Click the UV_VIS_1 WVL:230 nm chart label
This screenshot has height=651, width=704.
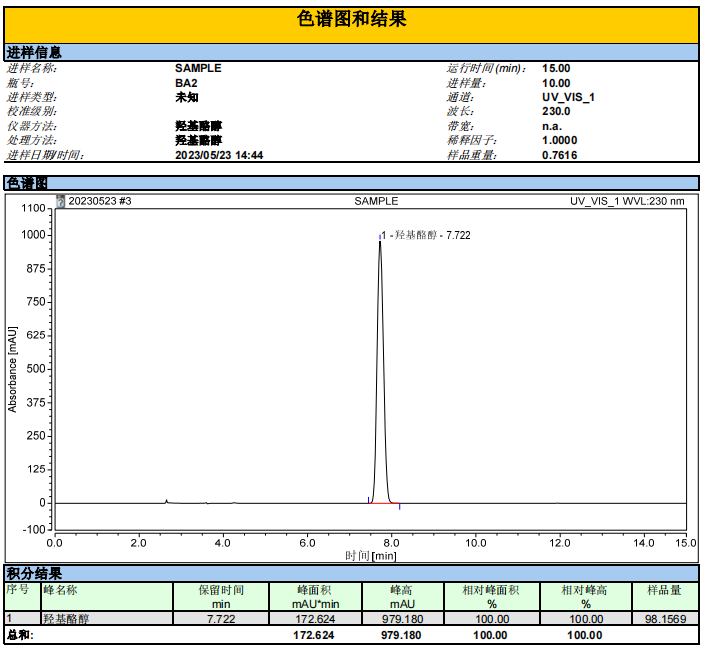(x=627, y=201)
